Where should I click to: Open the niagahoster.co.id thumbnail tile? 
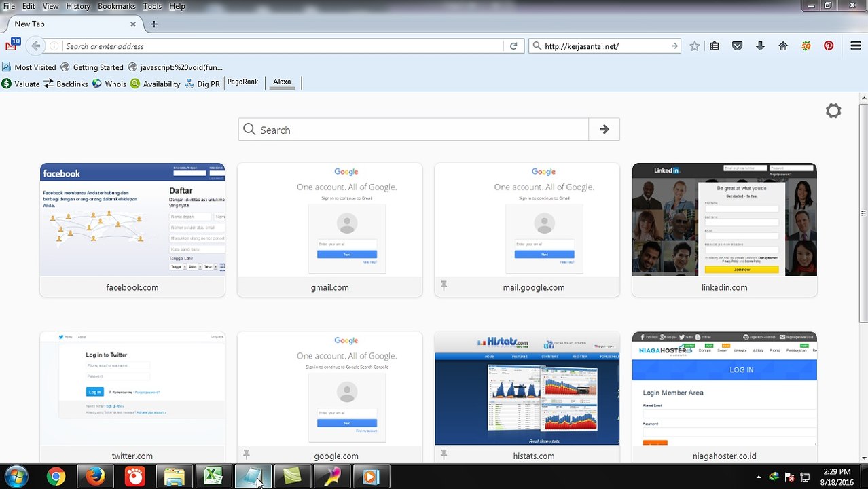point(725,397)
